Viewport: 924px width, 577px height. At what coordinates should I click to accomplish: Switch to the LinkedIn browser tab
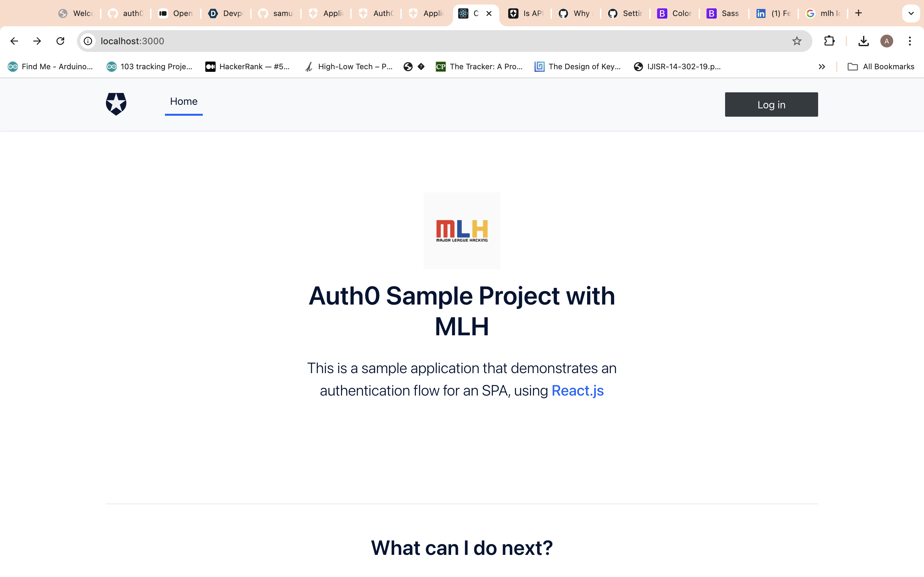pyautogui.click(x=773, y=13)
